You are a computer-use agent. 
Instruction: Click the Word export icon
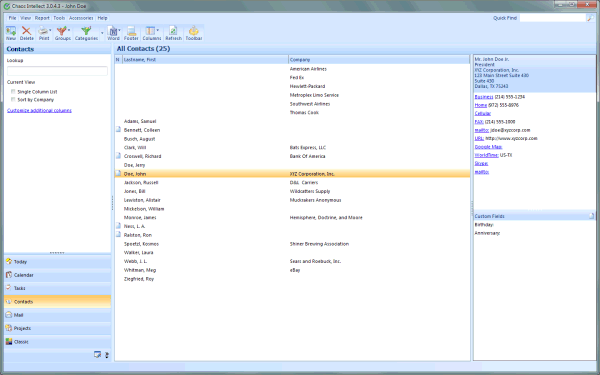tap(112, 31)
